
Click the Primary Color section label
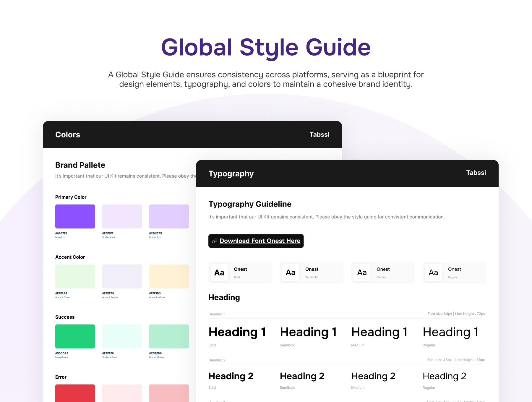coord(71,197)
